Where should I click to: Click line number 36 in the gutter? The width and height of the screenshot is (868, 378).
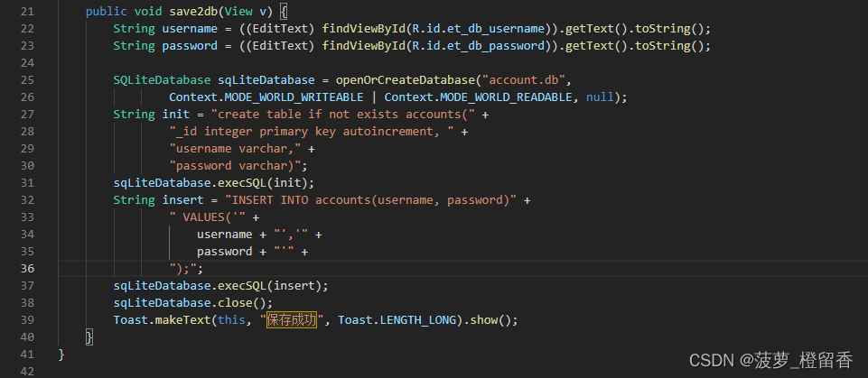[25, 269]
